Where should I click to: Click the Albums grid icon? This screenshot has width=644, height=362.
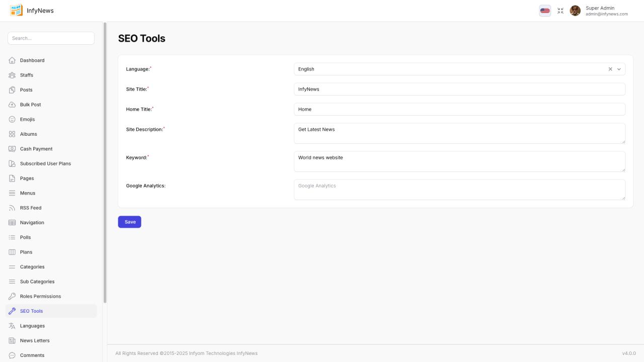click(12, 134)
